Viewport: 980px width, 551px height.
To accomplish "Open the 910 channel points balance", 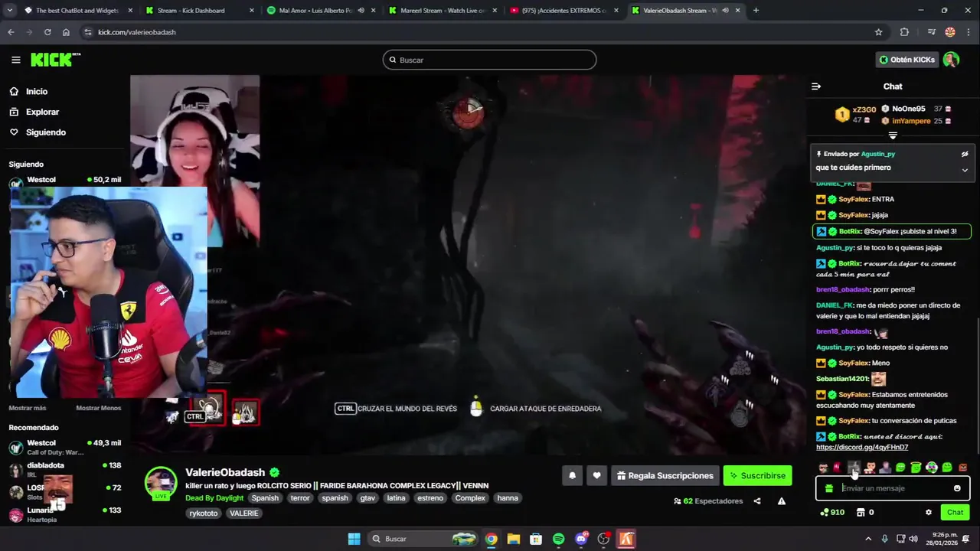I will click(832, 513).
